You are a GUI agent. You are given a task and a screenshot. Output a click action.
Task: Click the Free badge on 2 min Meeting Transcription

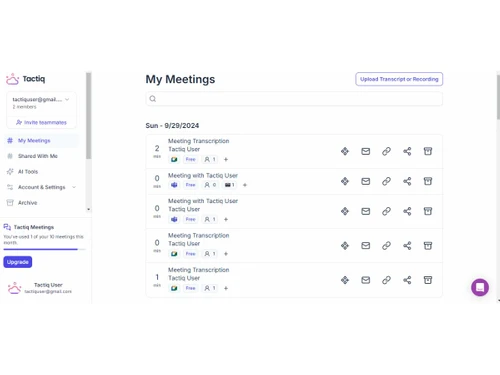[x=190, y=159]
